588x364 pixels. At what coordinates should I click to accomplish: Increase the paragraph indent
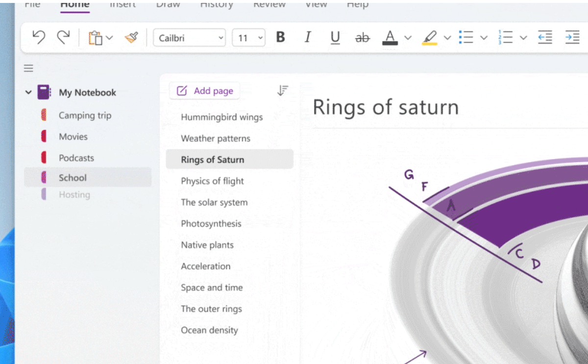point(572,37)
